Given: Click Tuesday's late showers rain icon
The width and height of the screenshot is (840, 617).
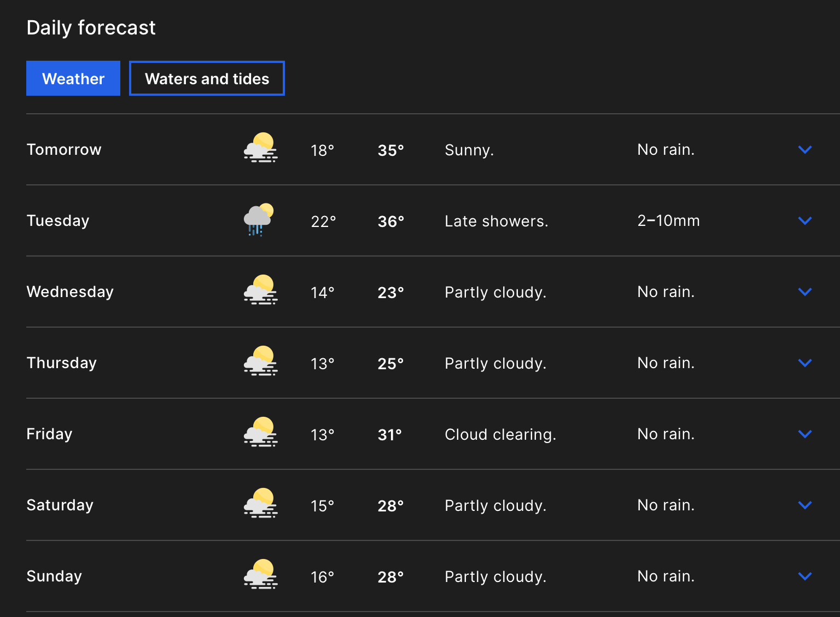Looking at the screenshot, I should (x=258, y=220).
